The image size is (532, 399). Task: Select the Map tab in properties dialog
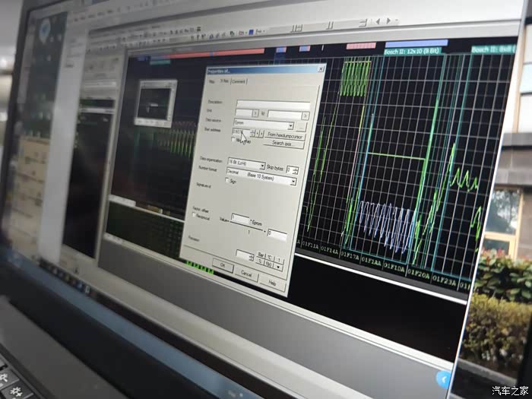pos(212,81)
